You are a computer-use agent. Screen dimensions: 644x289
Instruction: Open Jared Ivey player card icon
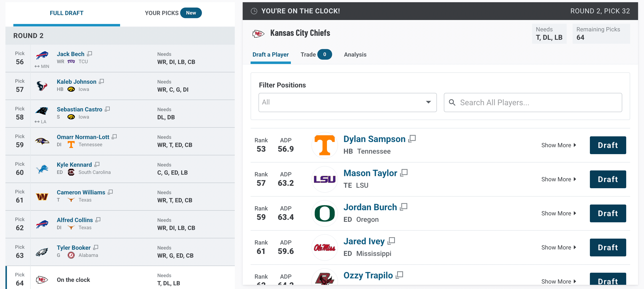pyautogui.click(x=391, y=241)
